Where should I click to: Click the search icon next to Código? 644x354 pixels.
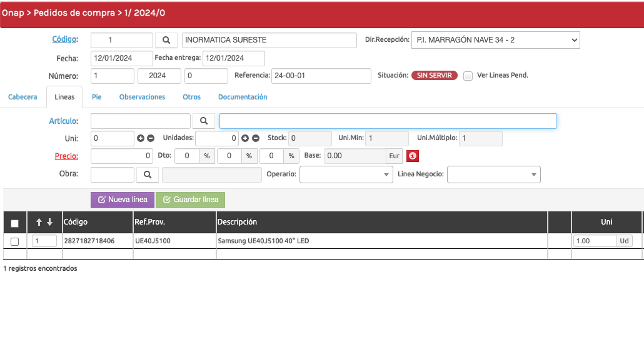tap(166, 40)
